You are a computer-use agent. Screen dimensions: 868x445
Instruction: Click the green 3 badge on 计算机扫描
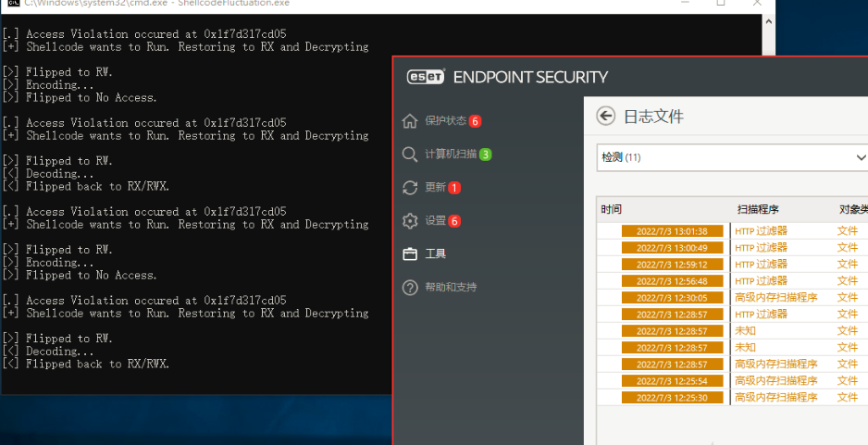pyautogui.click(x=485, y=155)
